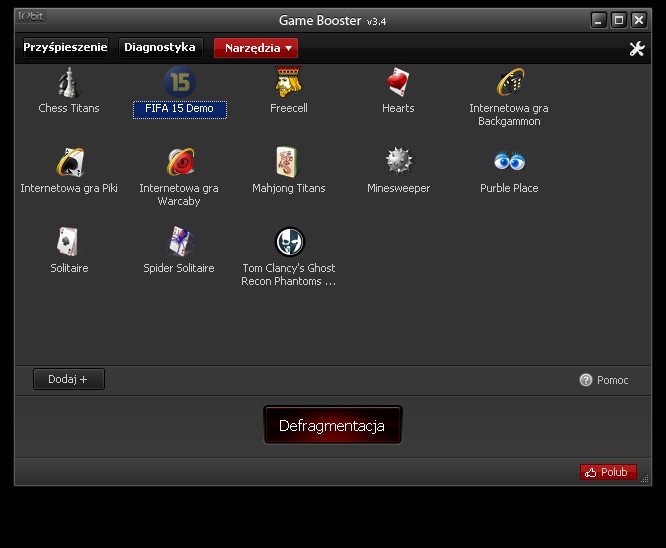Select Tom Clancy's Ghost Recon Phantoms icon
The image size is (666, 548).
point(290,242)
